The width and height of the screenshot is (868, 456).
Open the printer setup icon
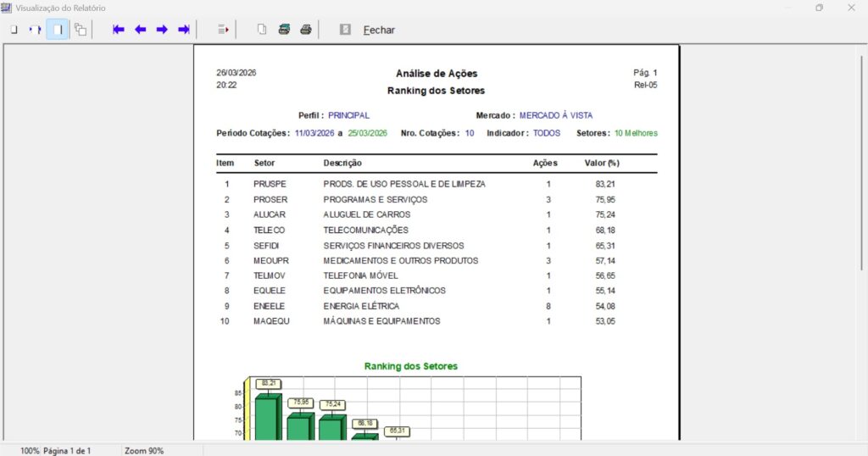pos(284,30)
